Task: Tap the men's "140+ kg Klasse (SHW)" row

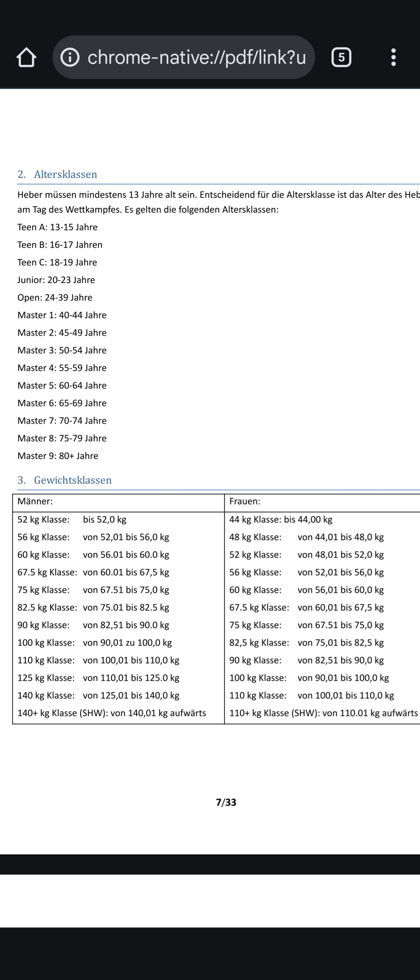Action: tap(112, 713)
